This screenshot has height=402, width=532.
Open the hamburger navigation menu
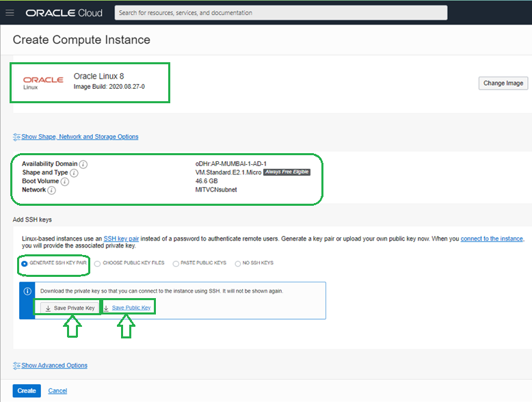pos(10,13)
